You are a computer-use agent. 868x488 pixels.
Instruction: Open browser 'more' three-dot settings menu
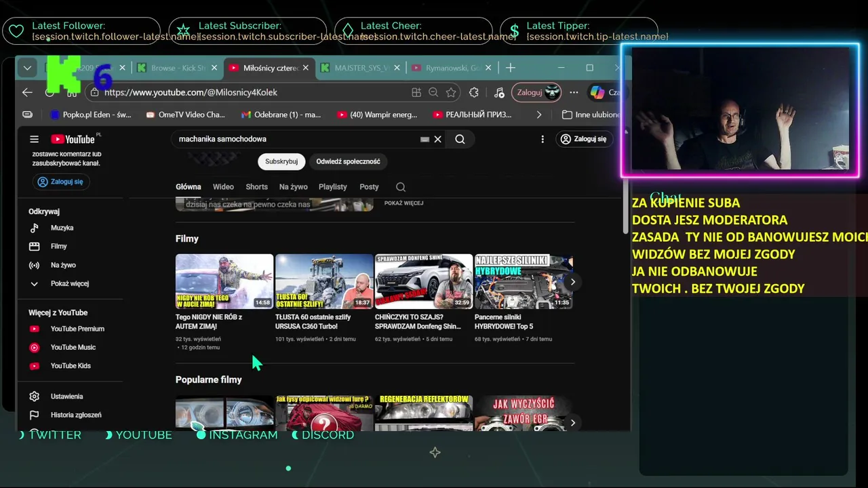pos(574,92)
